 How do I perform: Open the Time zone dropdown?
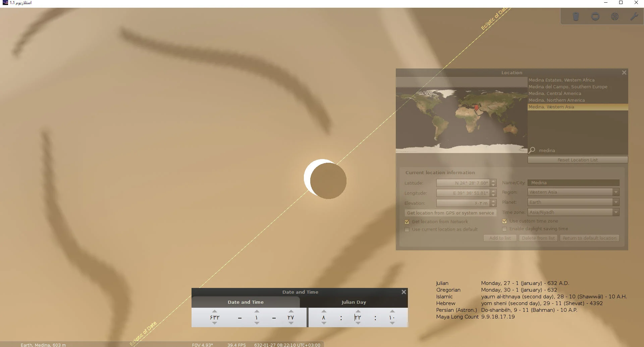[574, 212]
